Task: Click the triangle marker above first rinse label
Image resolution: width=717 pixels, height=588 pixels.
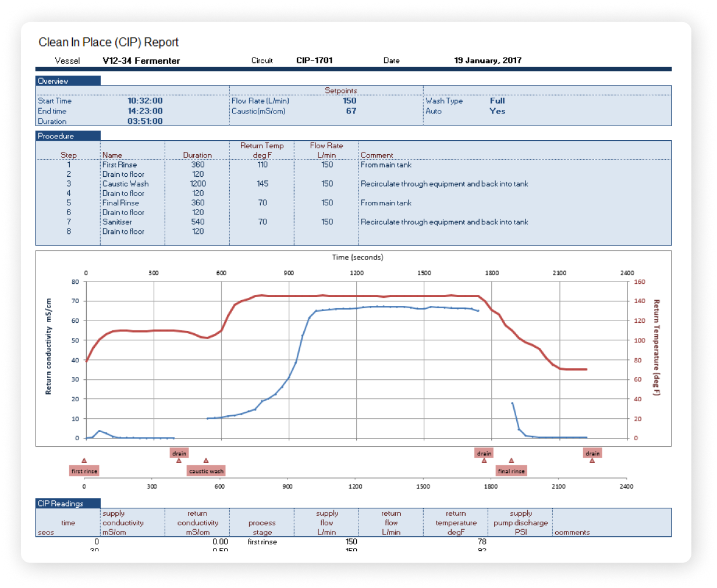Action: coord(84,460)
